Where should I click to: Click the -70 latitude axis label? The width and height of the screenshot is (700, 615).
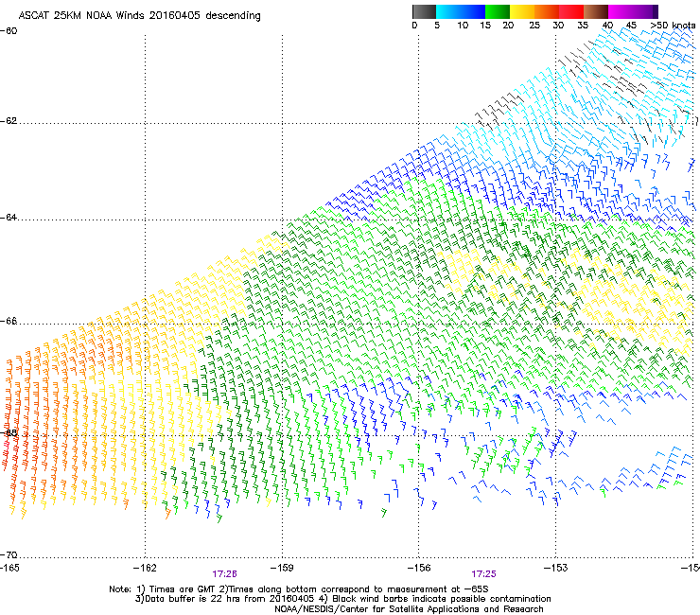coord(9,554)
